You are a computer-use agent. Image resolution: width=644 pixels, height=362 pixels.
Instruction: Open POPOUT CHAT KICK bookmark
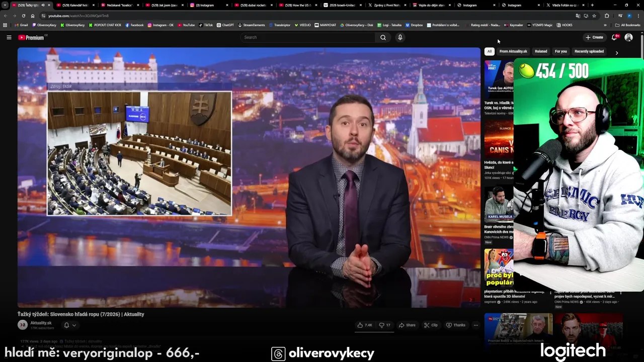[105, 25]
